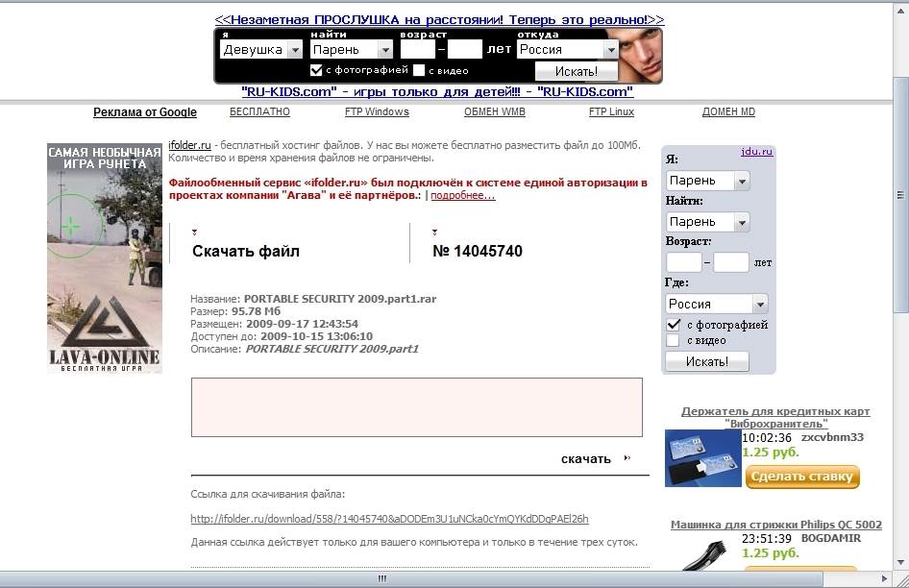Click the small arrow icon above № 14045740

click(x=434, y=232)
